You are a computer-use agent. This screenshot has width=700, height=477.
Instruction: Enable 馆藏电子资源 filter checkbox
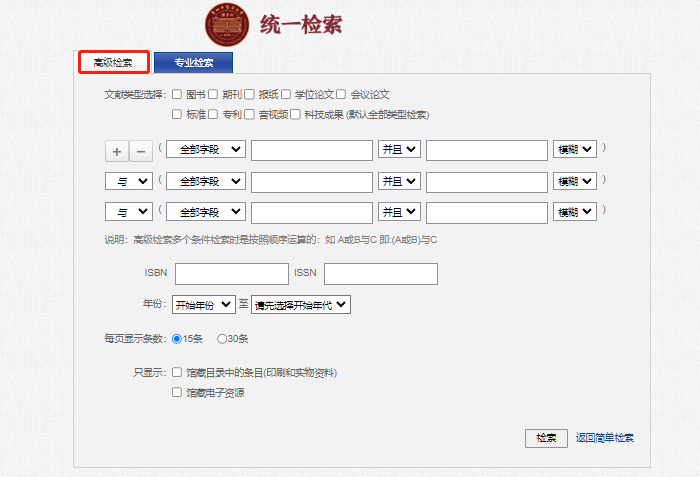pos(177,393)
